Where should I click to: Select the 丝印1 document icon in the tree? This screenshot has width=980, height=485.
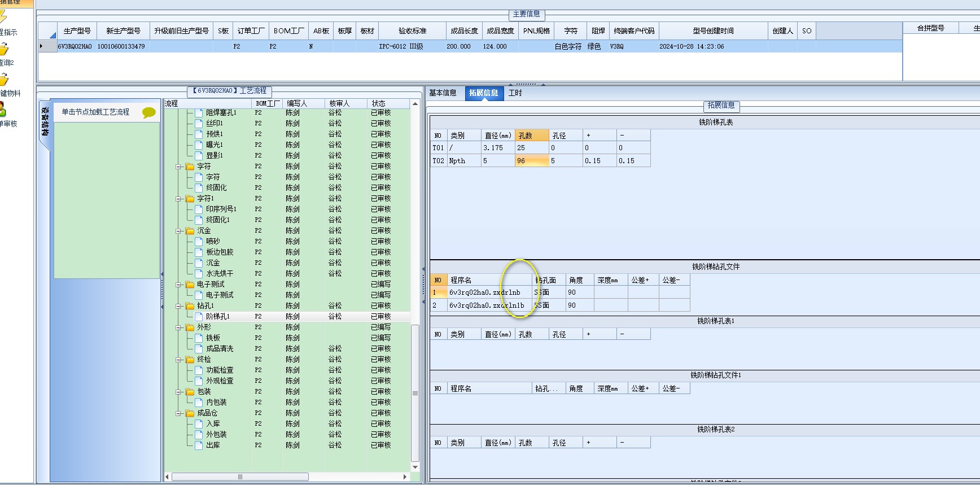point(199,123)
